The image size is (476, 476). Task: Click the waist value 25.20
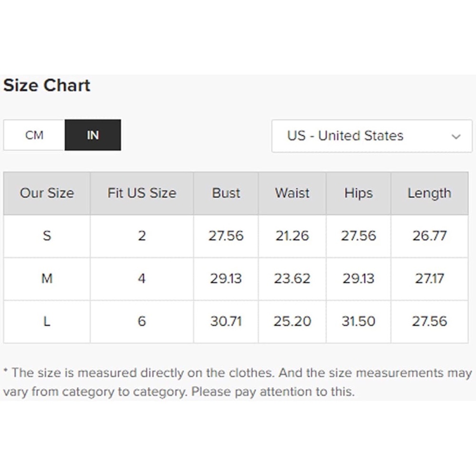292,321
